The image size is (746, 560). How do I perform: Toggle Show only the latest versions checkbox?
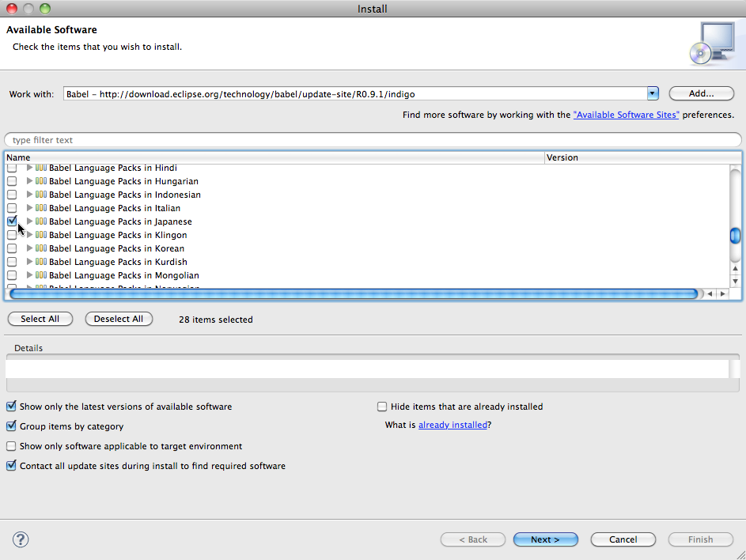[11, 407]
